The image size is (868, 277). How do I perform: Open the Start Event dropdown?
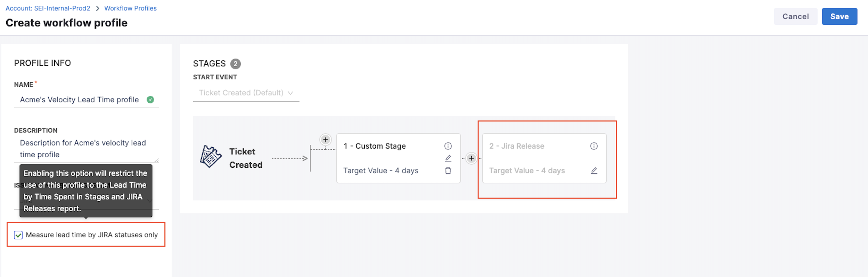pyautogui.click(x=246, y=93)
